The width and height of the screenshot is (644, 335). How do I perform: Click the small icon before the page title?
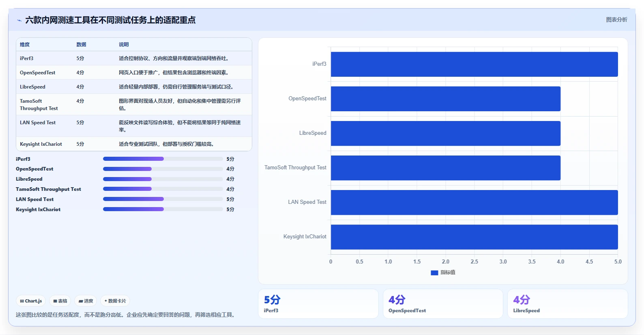[19, 20]
